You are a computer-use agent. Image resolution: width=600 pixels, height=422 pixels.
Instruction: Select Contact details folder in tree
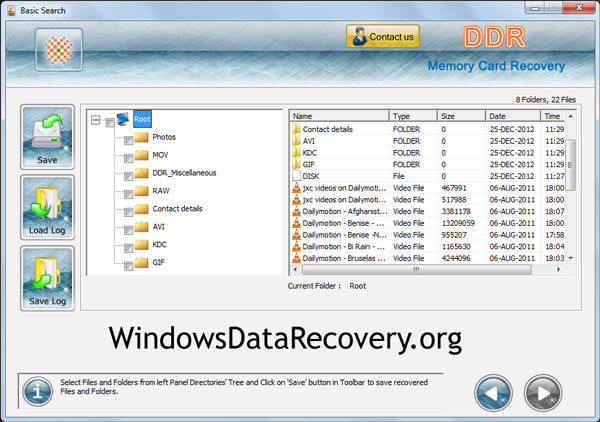tap(178, 209)
